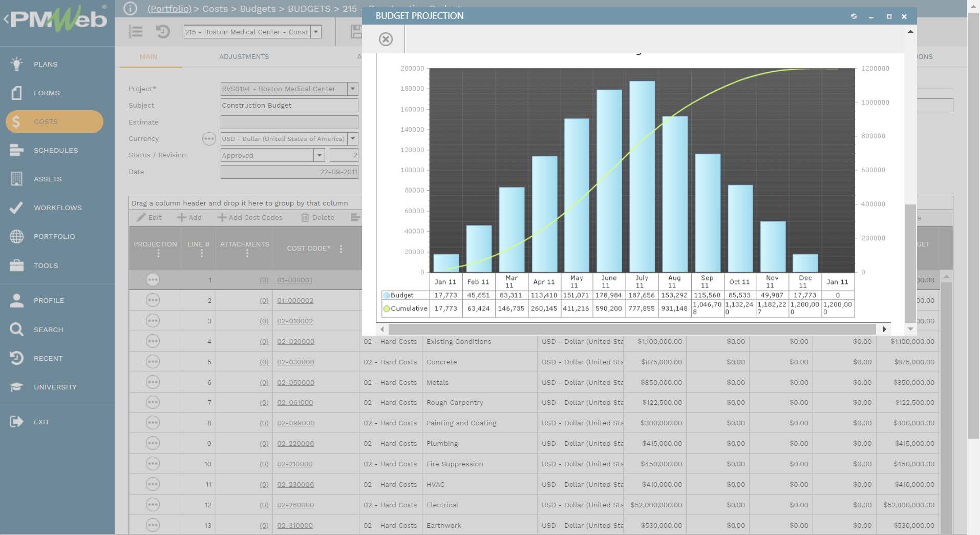
Task: Open the Plans lightbulb icon in sidebar
Action: coord(16,64)
